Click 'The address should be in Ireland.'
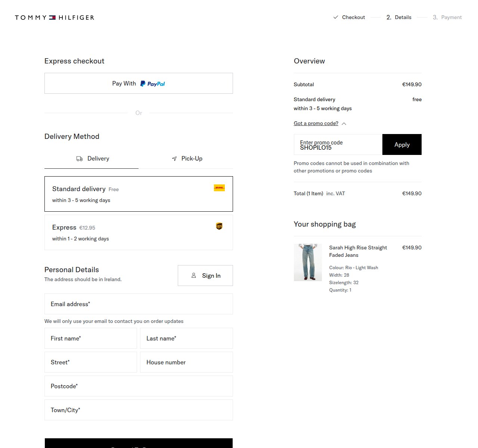 83,279
